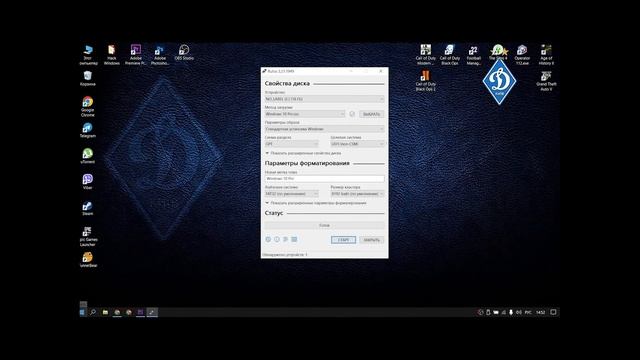The image size is (640, 360).
Task: Click the Rufus info (about) icon
Action: (277, 240)
